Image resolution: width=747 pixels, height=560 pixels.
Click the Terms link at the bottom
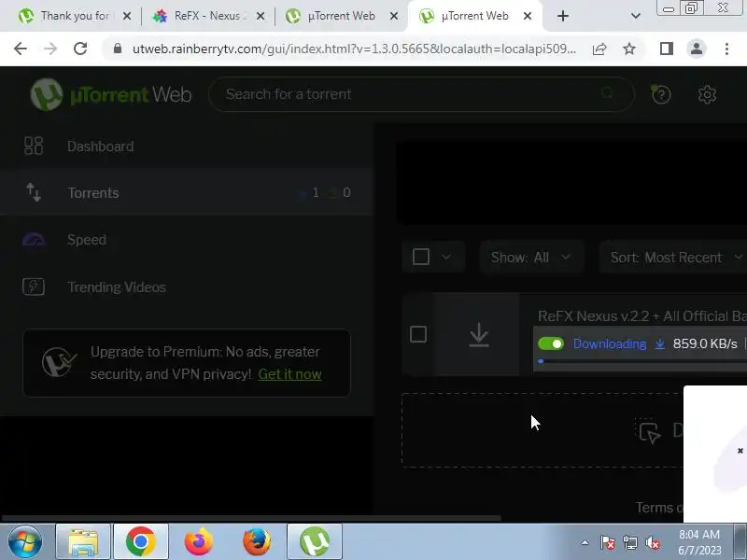[x=659, y=508]
